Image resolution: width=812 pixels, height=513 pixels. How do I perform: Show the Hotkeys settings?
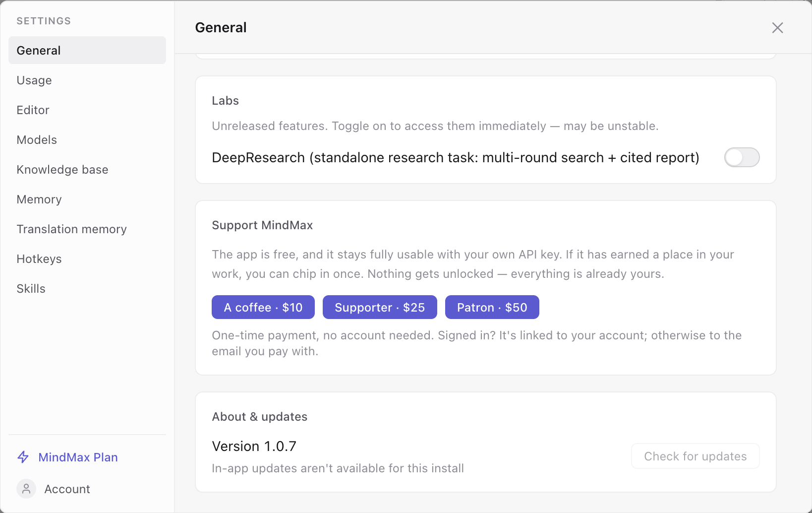[87, 259]
